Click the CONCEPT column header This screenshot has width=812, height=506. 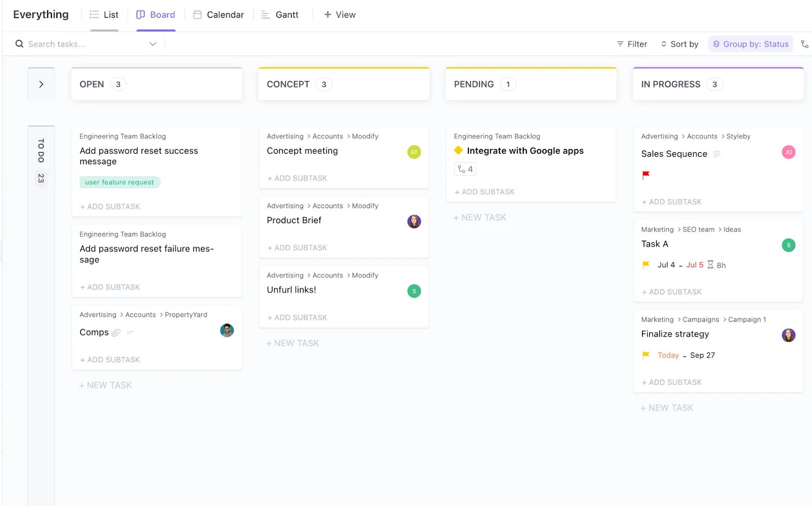pos(344,84)
